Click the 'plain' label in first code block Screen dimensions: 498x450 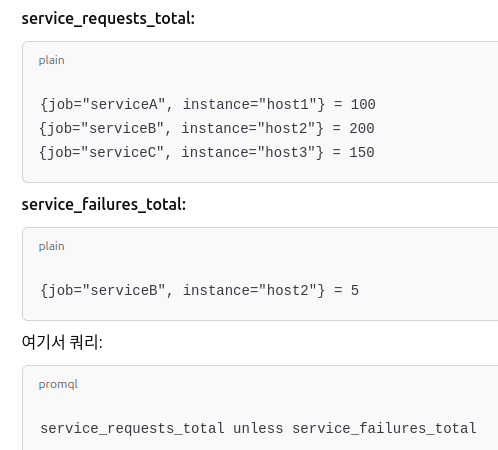pos(51,60)
